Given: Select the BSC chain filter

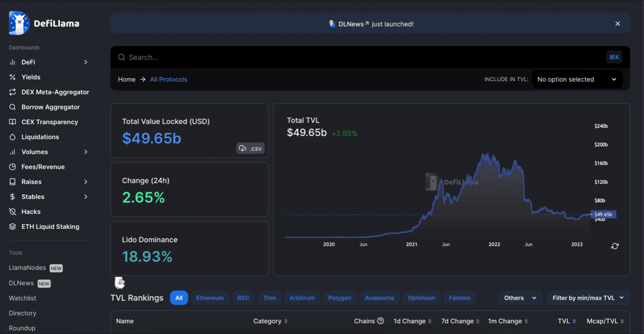Looking at the screenshot, I should (x=243, y=298).
